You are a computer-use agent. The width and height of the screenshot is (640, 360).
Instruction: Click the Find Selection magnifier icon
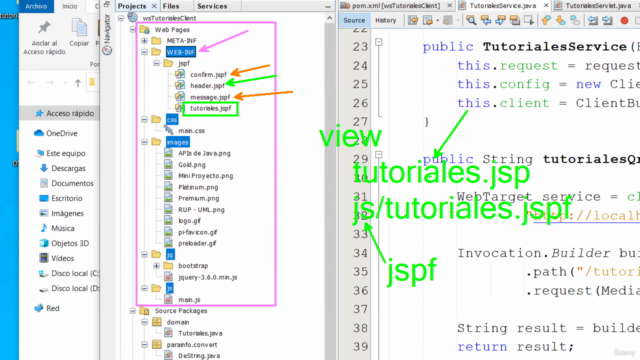[x=471, y=20]
